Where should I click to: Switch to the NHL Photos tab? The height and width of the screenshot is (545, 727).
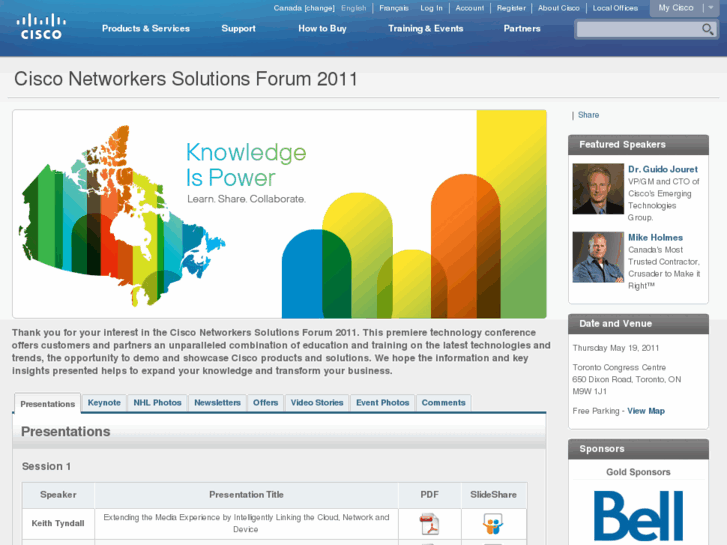tap(157, 403)
